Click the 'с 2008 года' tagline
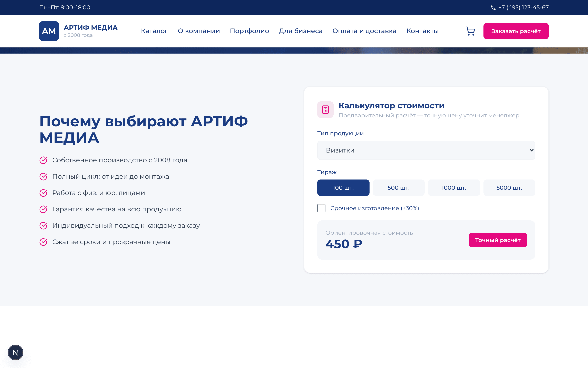 (x=78, y=35)
